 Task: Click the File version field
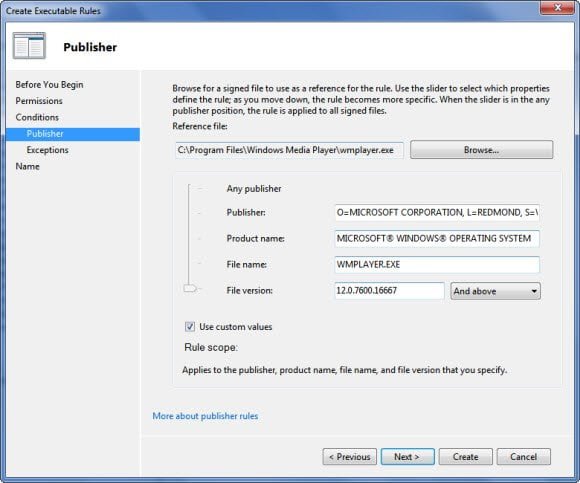(389, 291)
